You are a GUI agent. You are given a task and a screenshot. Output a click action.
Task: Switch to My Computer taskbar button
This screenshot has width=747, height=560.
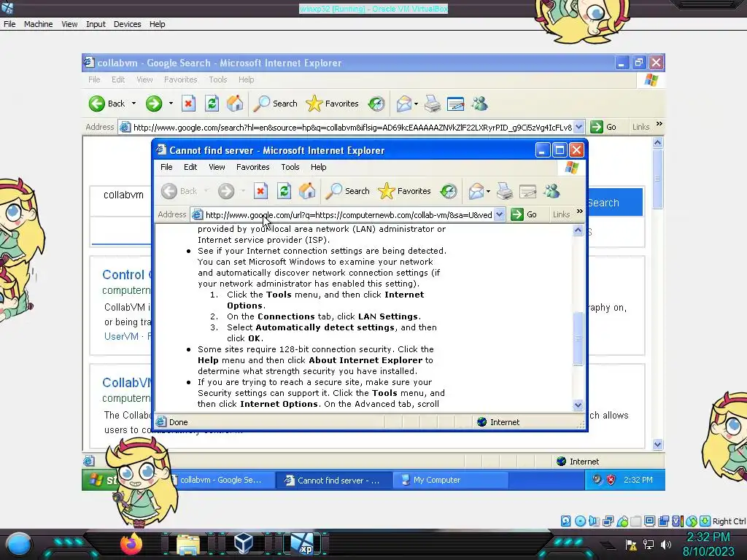coord(450,480)
